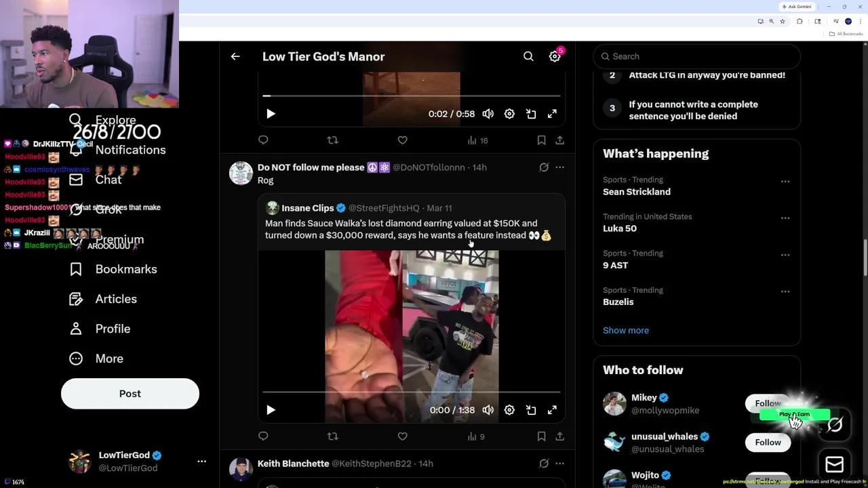Fullscreen the 1:38 video
Viewport: 868px width, 488px height.
click(552, 410)
